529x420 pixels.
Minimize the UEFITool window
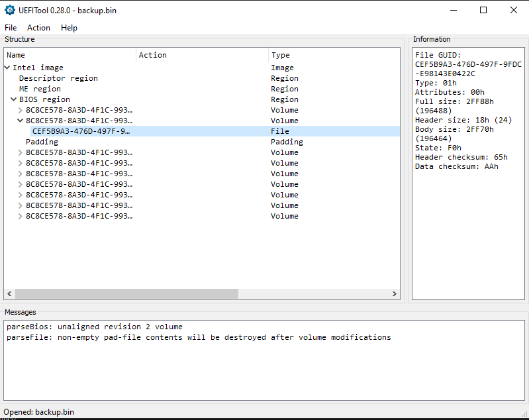(454, 10)
